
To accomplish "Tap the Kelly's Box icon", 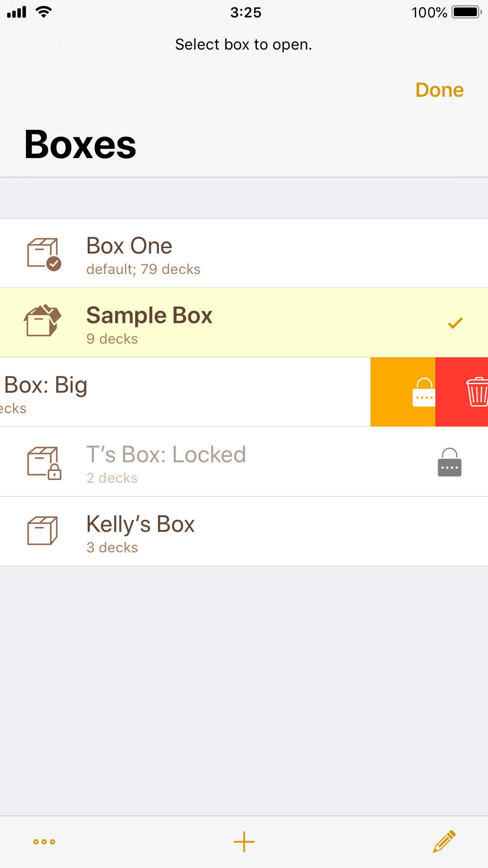I will [x=42, y=531].
